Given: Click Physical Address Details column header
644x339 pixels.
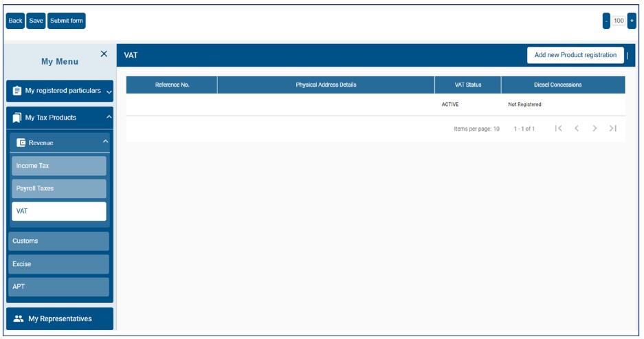Looking at the screenshot, I should click(x=326, y=85).
